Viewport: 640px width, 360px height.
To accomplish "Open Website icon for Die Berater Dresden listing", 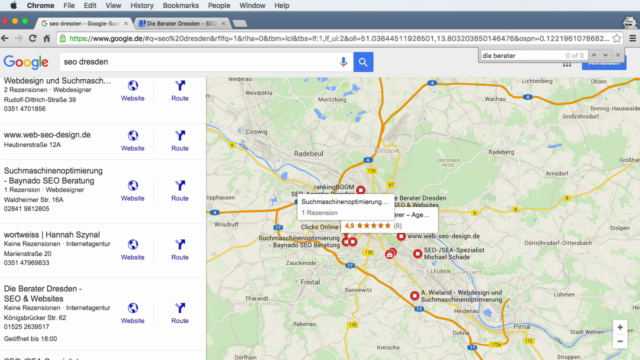I will click(x=133, y=313).
